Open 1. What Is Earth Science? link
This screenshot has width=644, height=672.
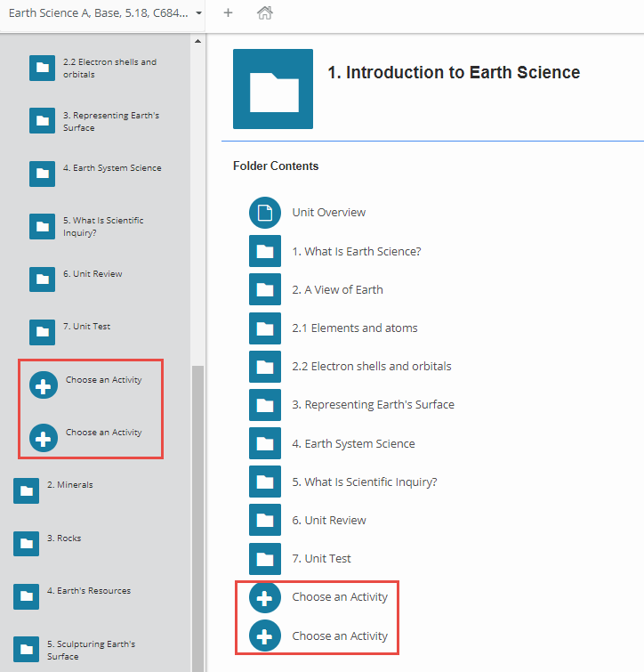click(x=356, y=251)
